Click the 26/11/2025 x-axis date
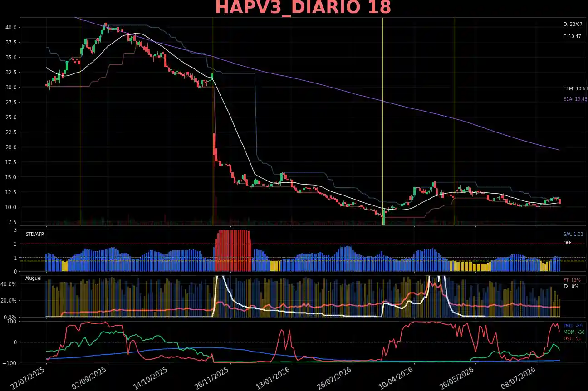The height and width of the screenshot is (391, 588). [213, 377]
